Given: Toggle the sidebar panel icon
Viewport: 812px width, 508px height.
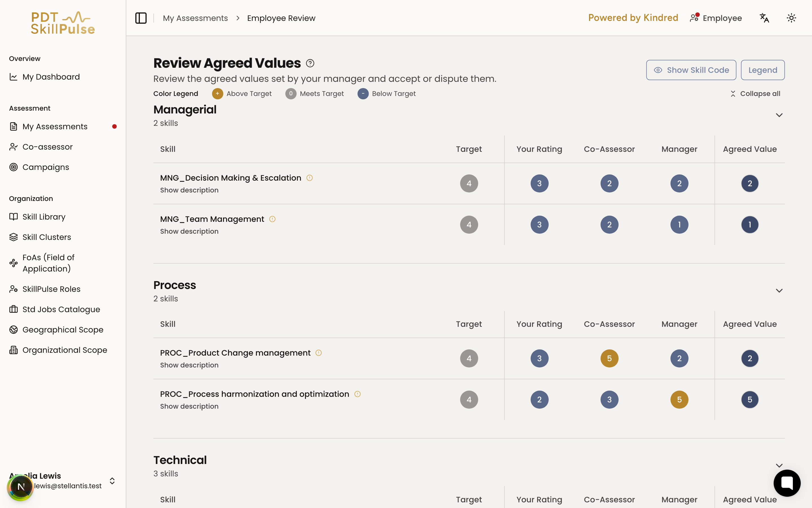Looking at the screenshot, I should pos(141,18).
